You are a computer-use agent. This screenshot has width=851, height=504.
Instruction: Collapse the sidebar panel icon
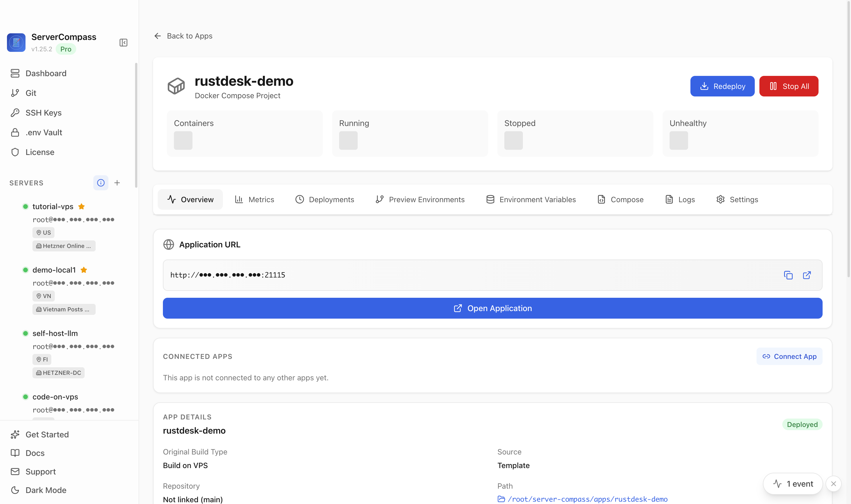pos(123,43)
